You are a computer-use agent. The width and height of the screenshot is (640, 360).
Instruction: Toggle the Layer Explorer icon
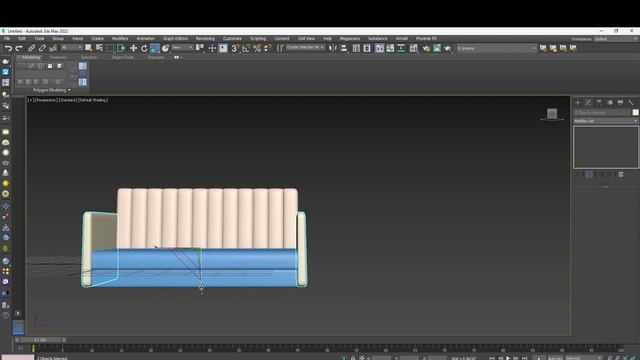(x=367, y=48)
